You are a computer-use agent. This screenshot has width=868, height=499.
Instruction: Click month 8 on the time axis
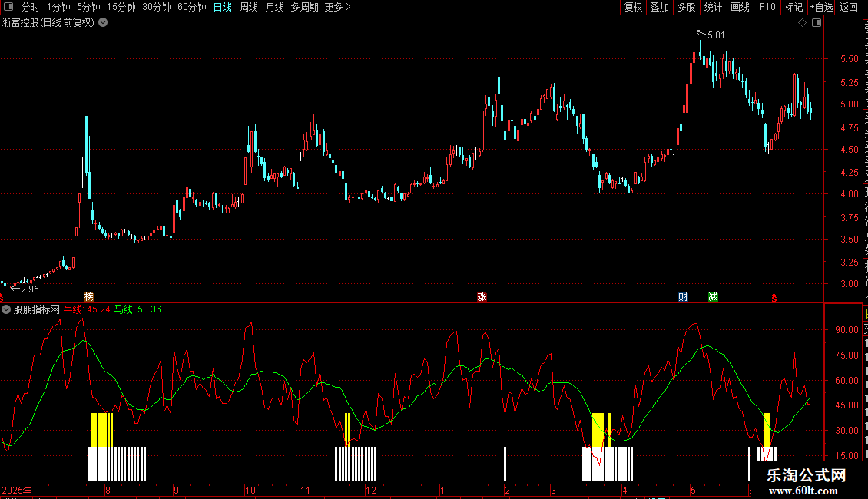pyautogui.click(x=108, y=491)
